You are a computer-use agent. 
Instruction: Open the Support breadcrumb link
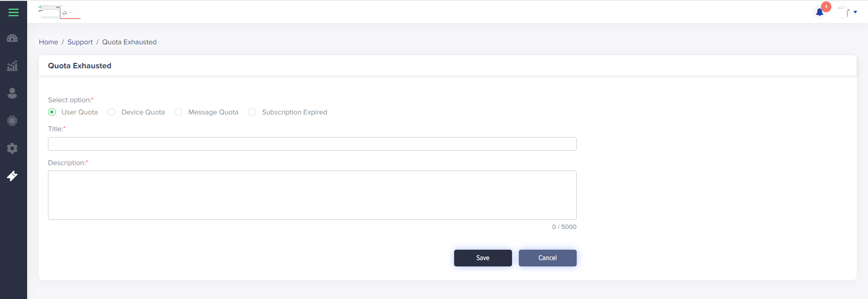pyautogui.click(x=80, y=42)
